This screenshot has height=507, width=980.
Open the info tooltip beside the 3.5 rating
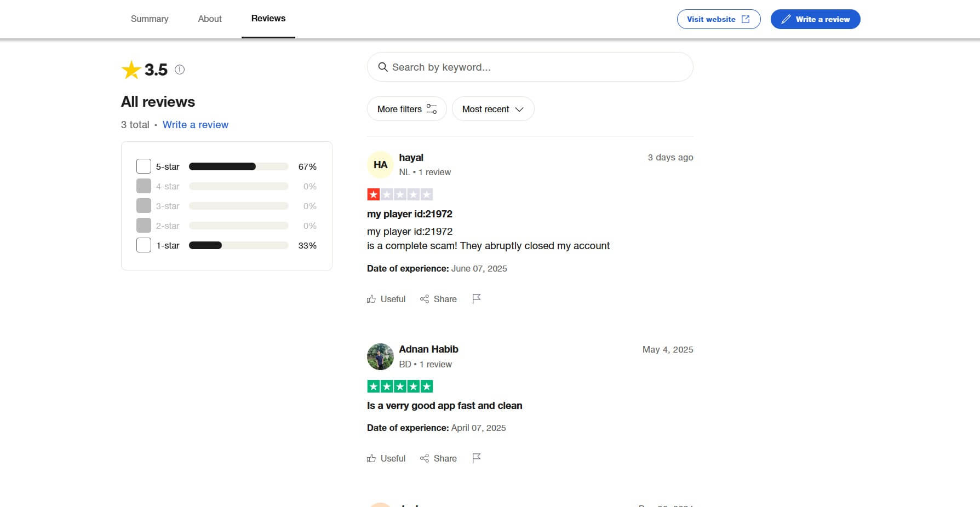coord(179,70)
